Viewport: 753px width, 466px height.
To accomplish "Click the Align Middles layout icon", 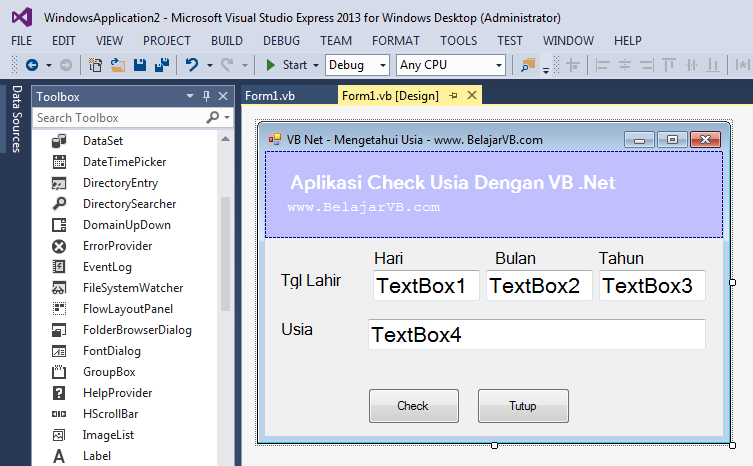I will pyautogui.click(x=691, y=65).
